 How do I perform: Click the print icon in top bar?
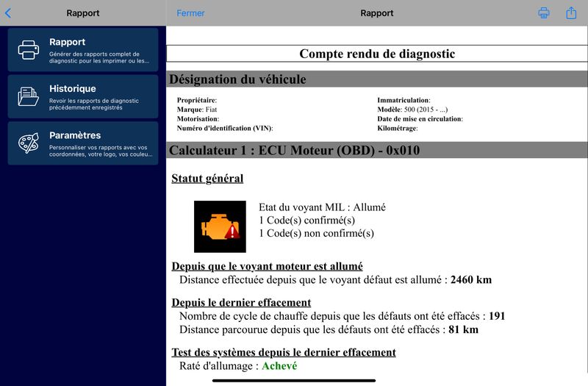coord(543,13)
